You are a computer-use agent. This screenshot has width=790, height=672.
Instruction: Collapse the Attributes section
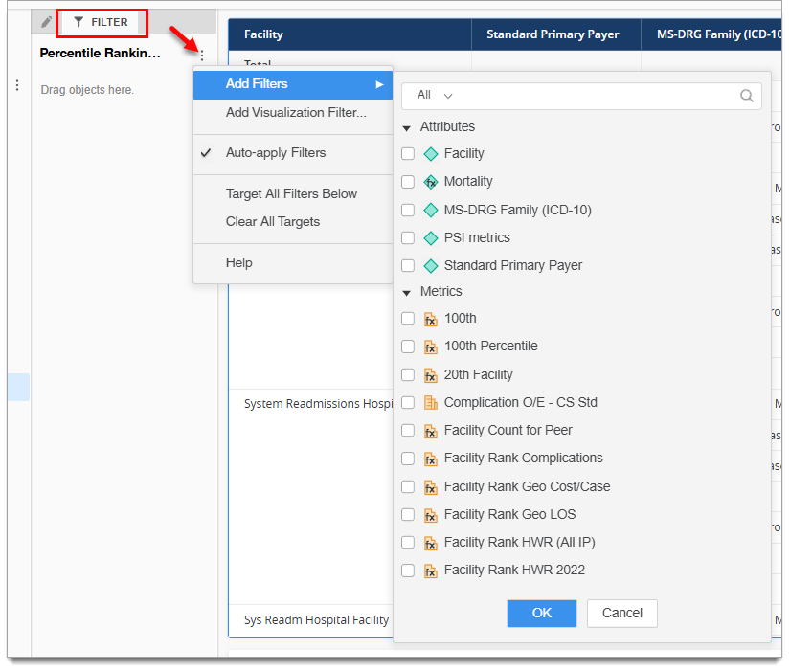[407, 127]
